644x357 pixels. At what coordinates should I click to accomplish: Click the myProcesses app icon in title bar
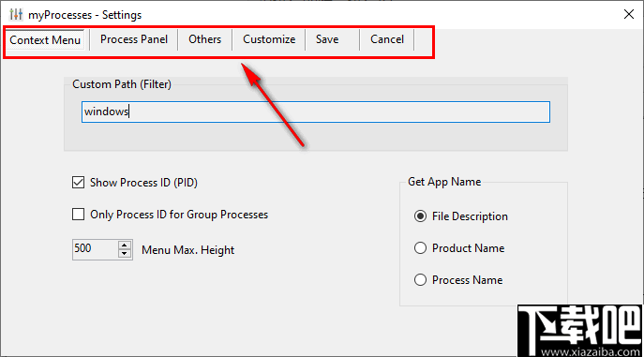click(x=16, y=15)
